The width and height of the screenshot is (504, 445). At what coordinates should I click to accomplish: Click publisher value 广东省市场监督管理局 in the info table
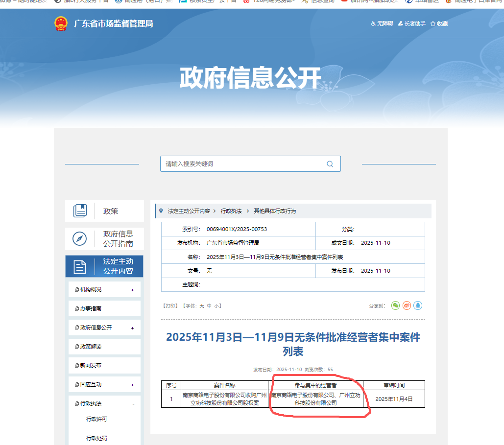(233, 243)
